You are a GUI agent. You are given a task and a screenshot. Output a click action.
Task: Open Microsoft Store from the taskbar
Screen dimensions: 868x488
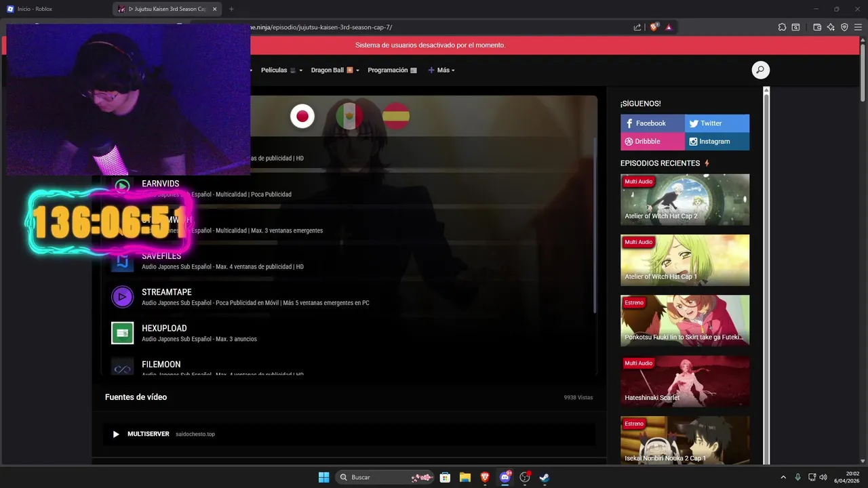(445, 477)
